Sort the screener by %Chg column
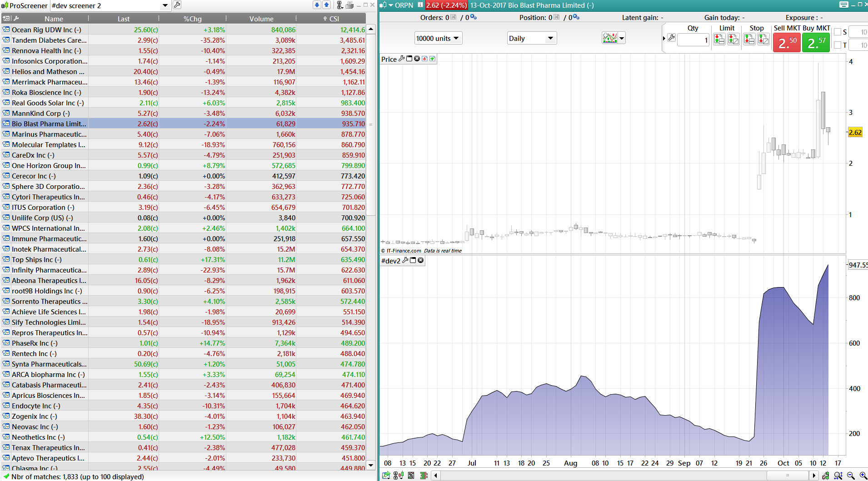The image size is (868, 481). click(192, 19)
